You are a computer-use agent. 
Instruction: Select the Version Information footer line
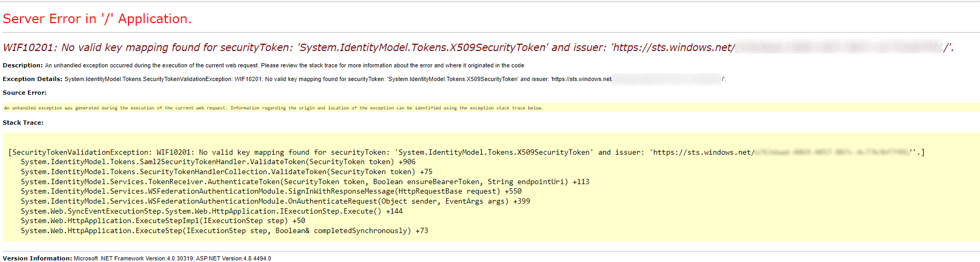coord(137,258)
